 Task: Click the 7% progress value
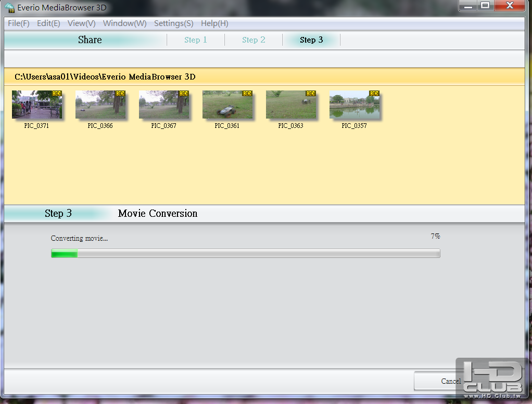[436, 236]
